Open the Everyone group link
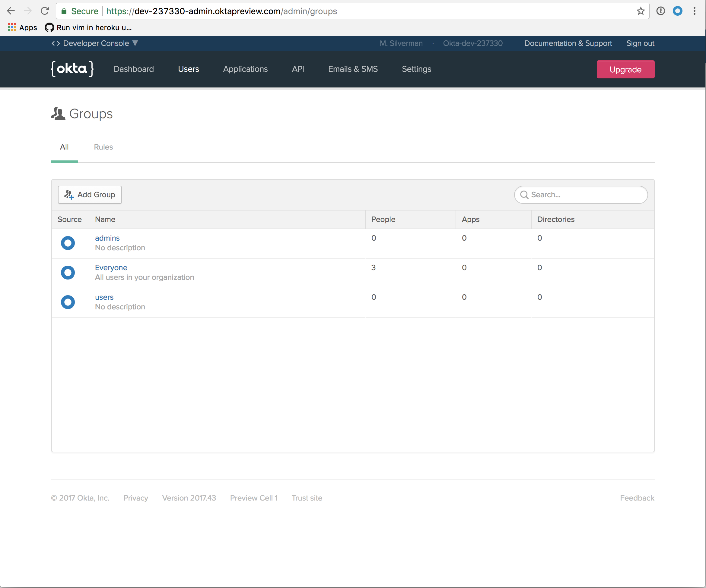 pos(111,267)
